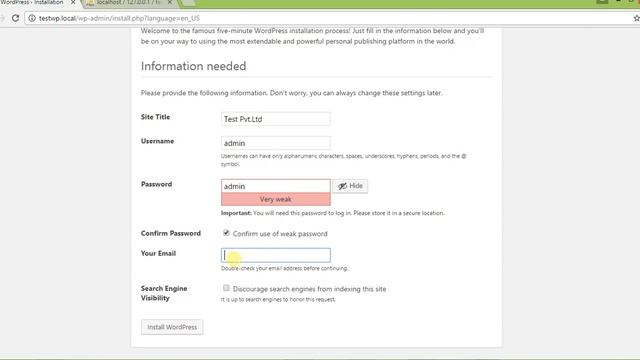Close the localhost phpMyAdmin tab
Image resolution: width=640 pixels, height=360 pixels.
click(x=170, y=2)
